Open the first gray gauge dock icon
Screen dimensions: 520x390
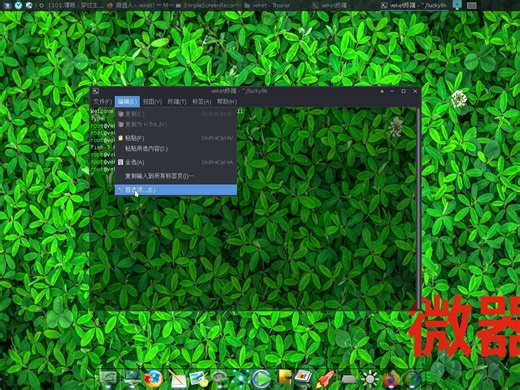click(x=108, y=379)
